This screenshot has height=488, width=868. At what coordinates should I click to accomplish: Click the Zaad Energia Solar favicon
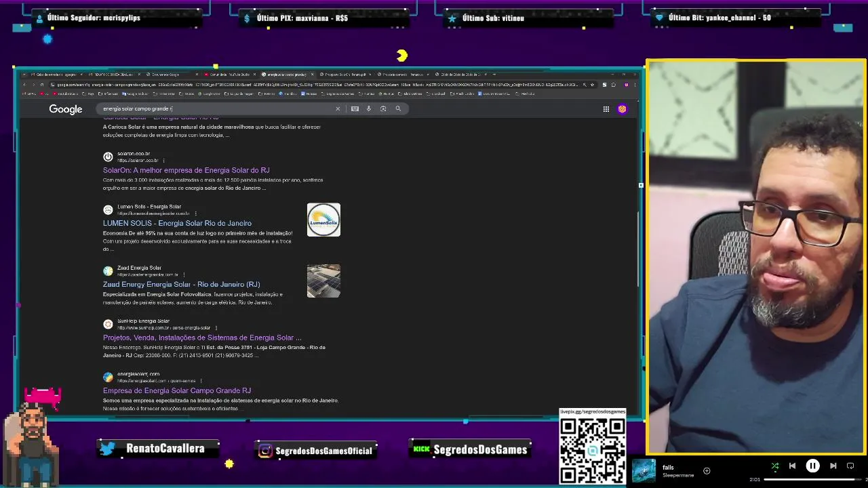click(108, 271)
